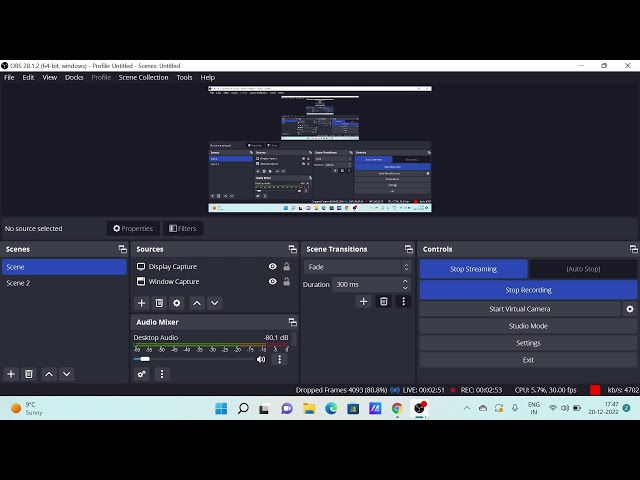The height and width of the screenshot is (480, 640).
Task: Open the Fade transition dropdown
Action: pyautogui.click(x=357, y=267)
